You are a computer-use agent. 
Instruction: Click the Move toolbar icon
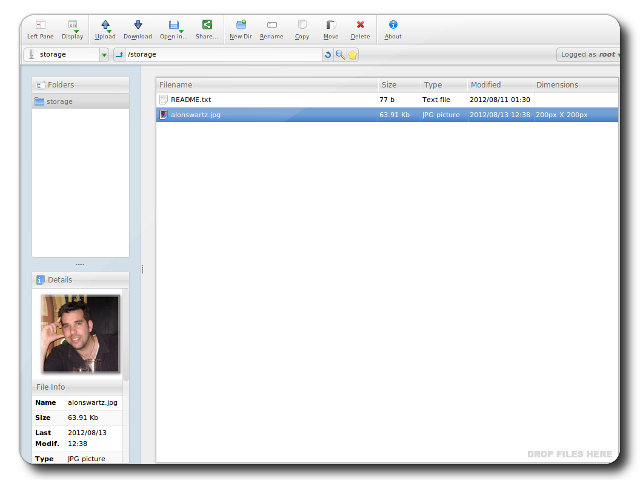click(x=331, y=27)
